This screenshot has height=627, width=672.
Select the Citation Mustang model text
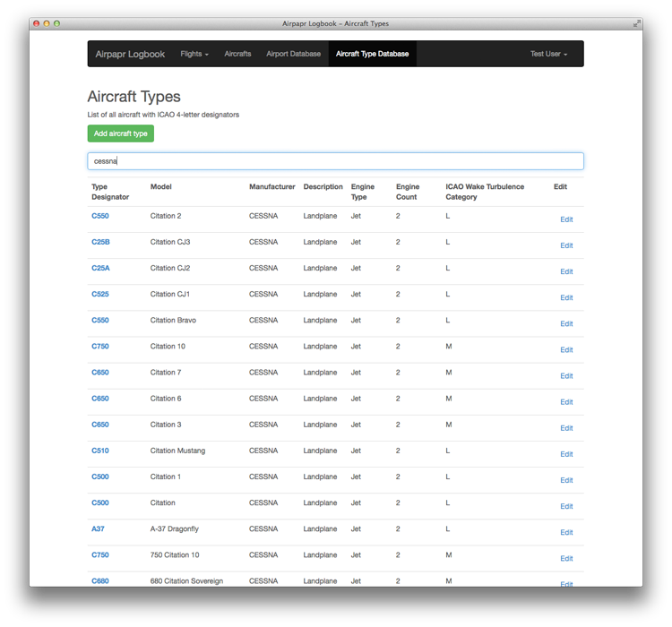(177, 451)
